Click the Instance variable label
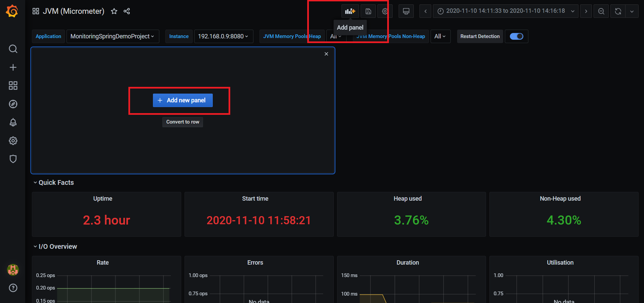644x303 pixels. 179,36
